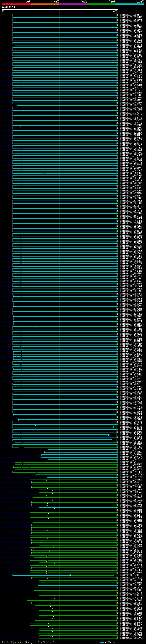
Task: Select hit label UniRef100_P42767
Action: [131, 600]
